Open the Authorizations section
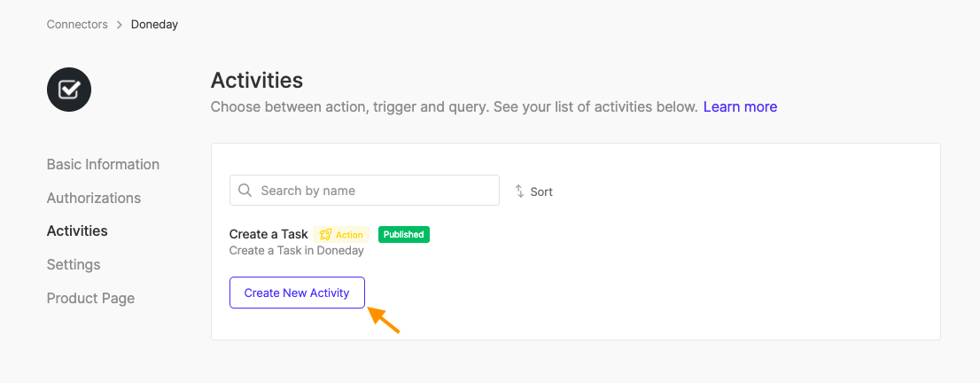 94,198
